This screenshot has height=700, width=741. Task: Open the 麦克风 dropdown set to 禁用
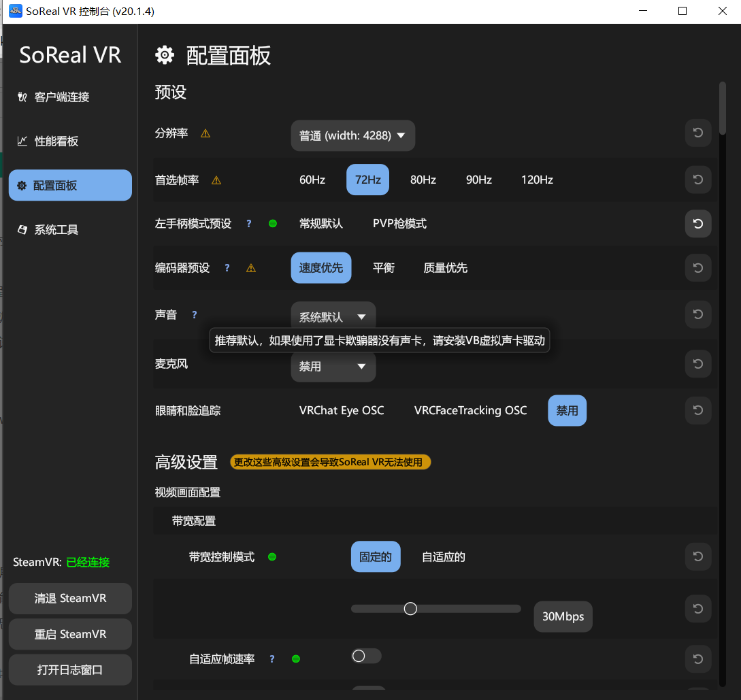pos(333,367)
